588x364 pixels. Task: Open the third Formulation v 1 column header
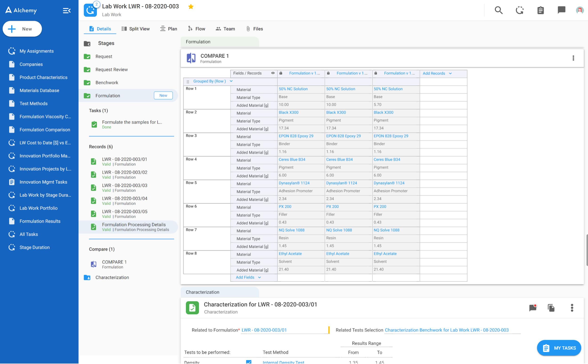click(399, 73)
